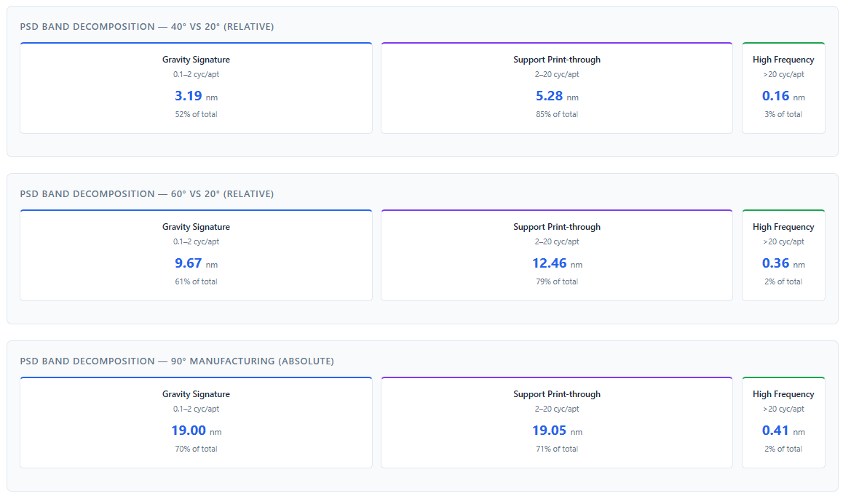Click the 70% of total label
This screenshot has height=504, width=851.
196,449
